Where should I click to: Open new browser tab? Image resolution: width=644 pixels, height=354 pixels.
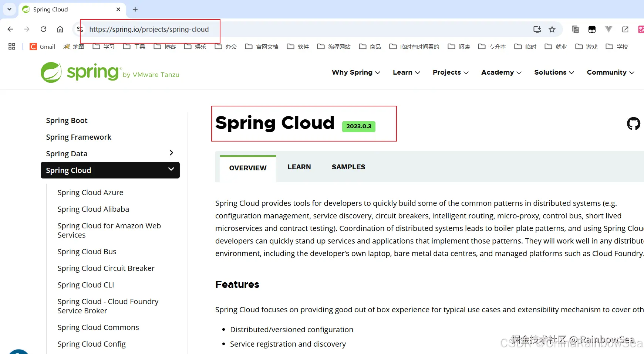click(135, 9)
